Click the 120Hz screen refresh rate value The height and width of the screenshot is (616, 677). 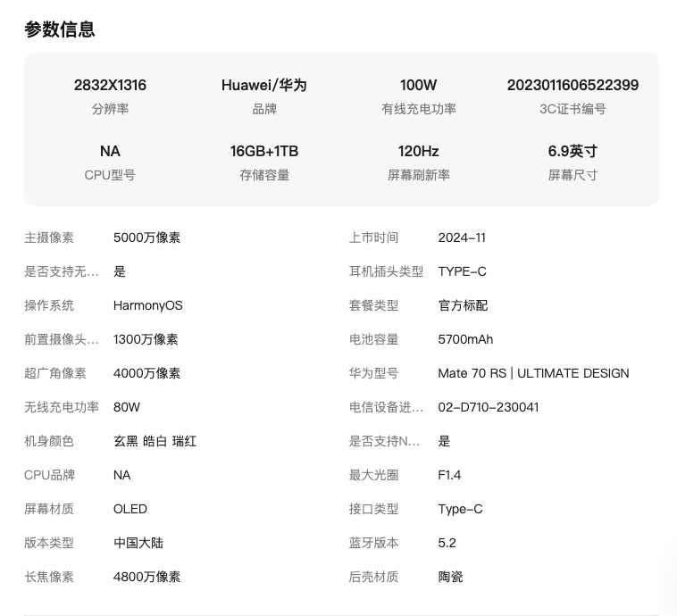pyautogui.click(x=418, y=152)
